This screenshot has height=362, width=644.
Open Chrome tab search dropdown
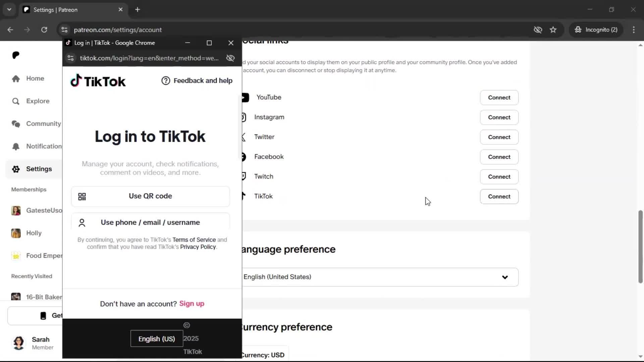9,10
